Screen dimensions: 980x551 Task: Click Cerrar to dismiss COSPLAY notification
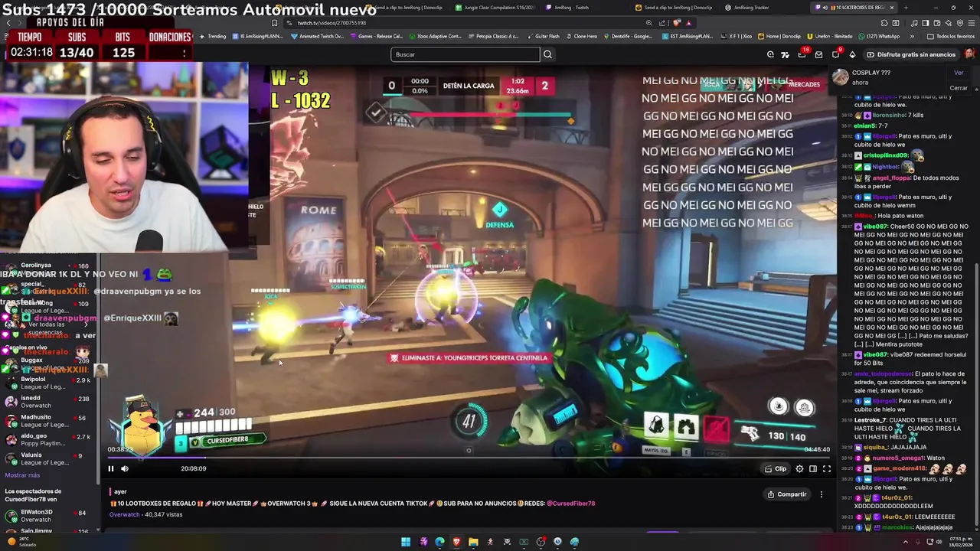pyautogui.click(x=959, y=88)
